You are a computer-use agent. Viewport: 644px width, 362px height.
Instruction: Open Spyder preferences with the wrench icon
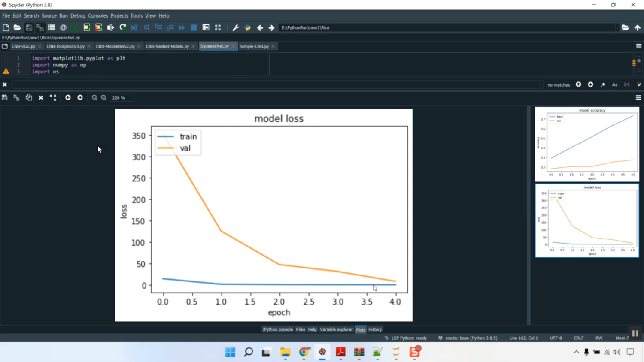[235, 27]
